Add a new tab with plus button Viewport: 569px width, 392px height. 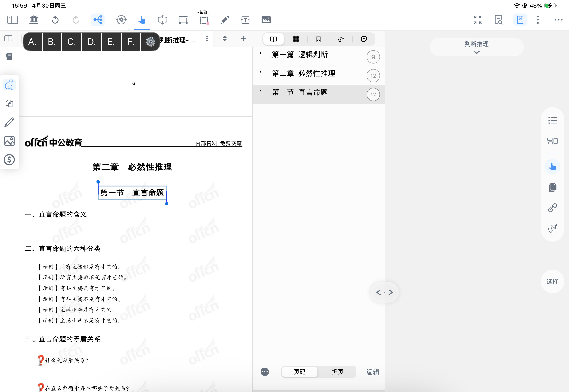point(244,39)
